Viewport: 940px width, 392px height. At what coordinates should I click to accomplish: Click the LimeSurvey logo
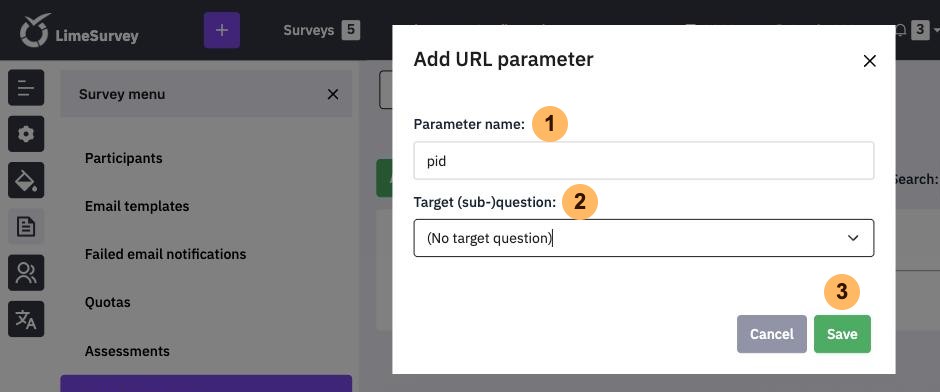(79, 31)
